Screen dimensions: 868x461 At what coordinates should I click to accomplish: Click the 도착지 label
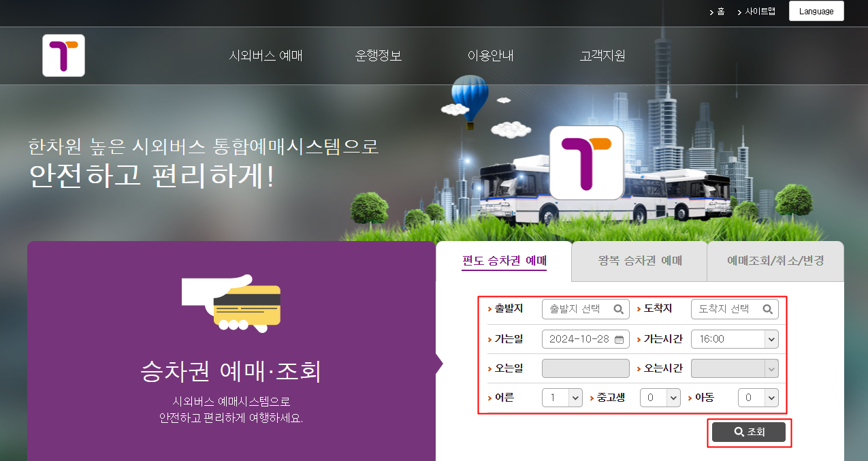tap(658, 308)
